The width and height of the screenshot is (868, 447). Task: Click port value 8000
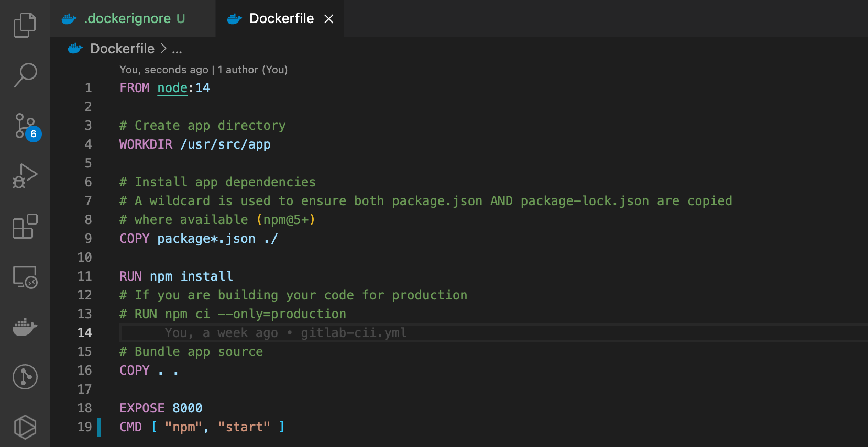(188, 408)
